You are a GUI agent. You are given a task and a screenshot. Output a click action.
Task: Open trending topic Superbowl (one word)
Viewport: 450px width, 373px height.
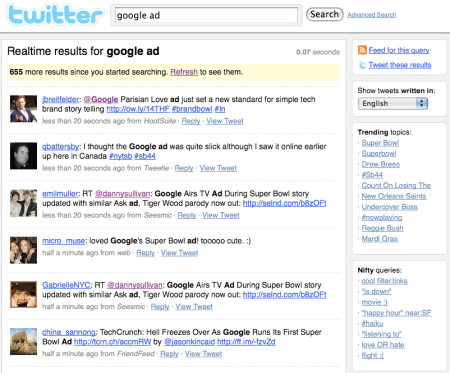pyautogui.click(x=379, y=154)
